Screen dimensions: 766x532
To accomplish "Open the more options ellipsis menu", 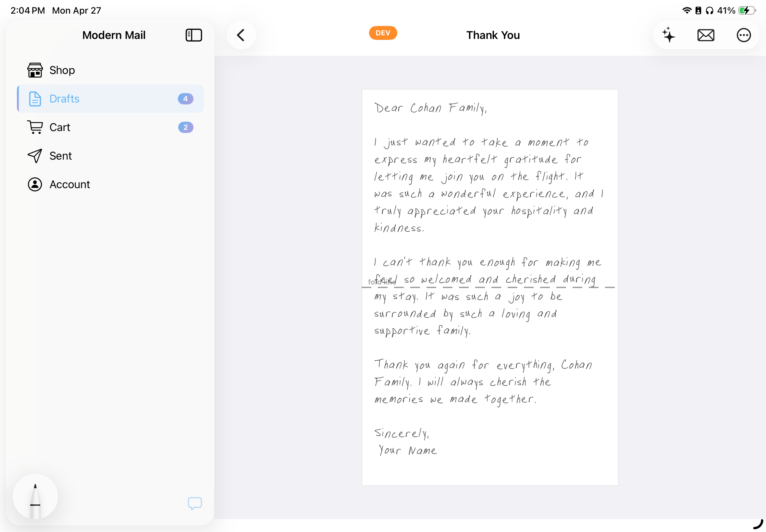I will 743,35.
